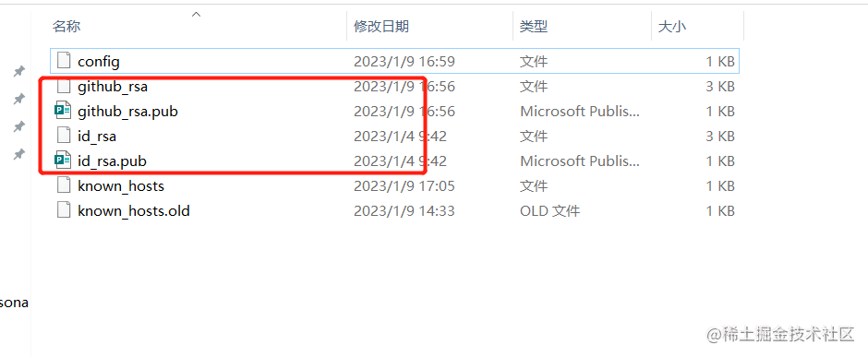
Task: Click the Publisher icon beside github_rsa.pub
Action: coord(63,111)
